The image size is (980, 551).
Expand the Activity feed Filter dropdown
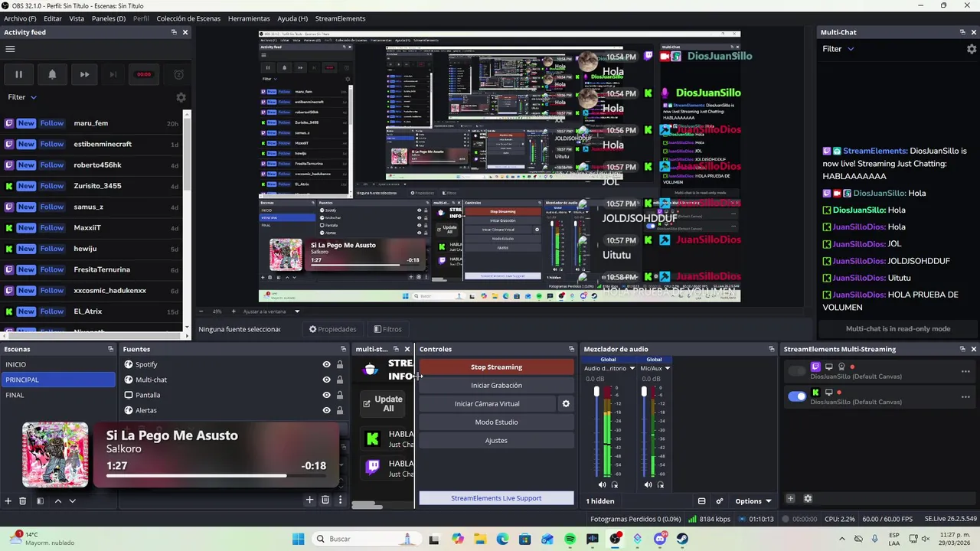[x=22, y=97]
